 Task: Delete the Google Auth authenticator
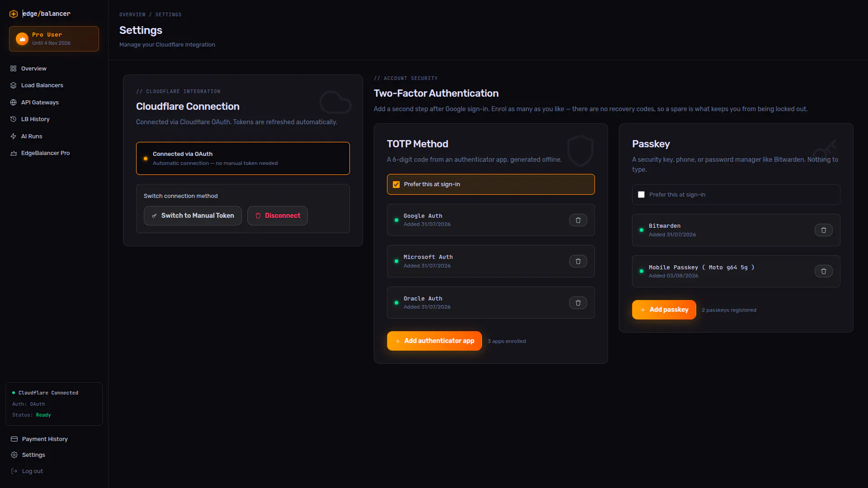click(x=578, y=221)
